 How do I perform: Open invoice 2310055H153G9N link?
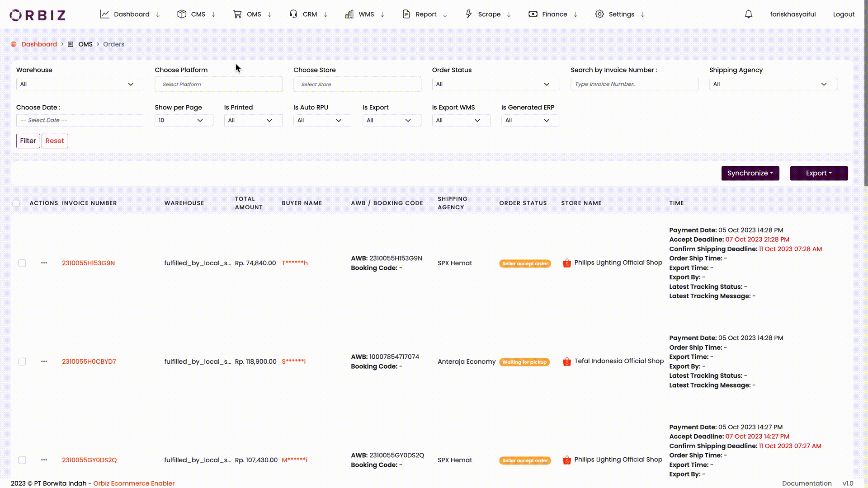click(88, 263)
